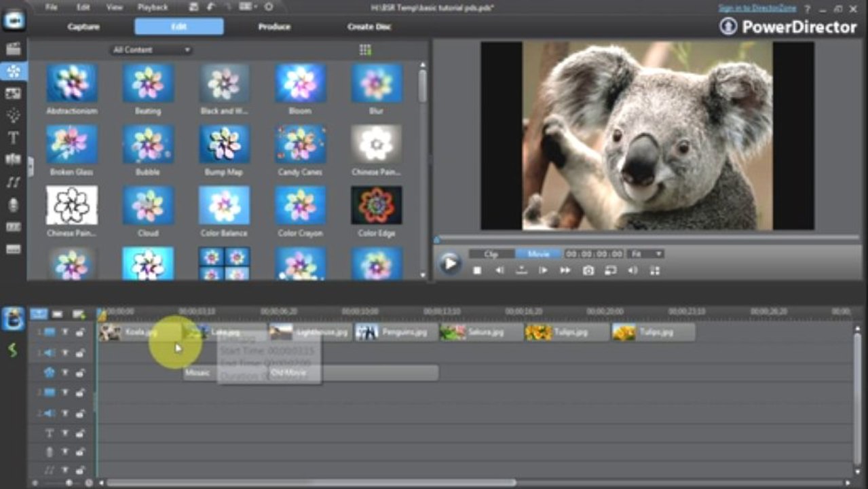This screenshot has height=489, width=868.
Task: Toggle enable checkbox on the title track
Action: (65, 433)
